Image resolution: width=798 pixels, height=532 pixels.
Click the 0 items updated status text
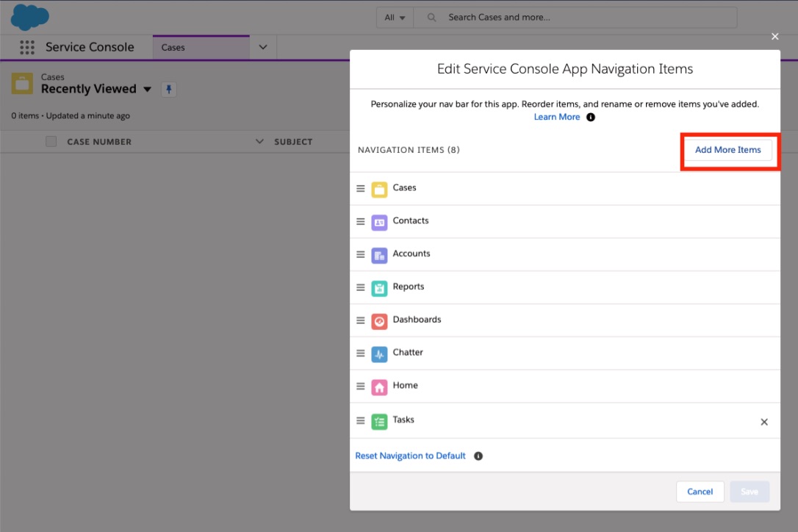tap(71, 116)
